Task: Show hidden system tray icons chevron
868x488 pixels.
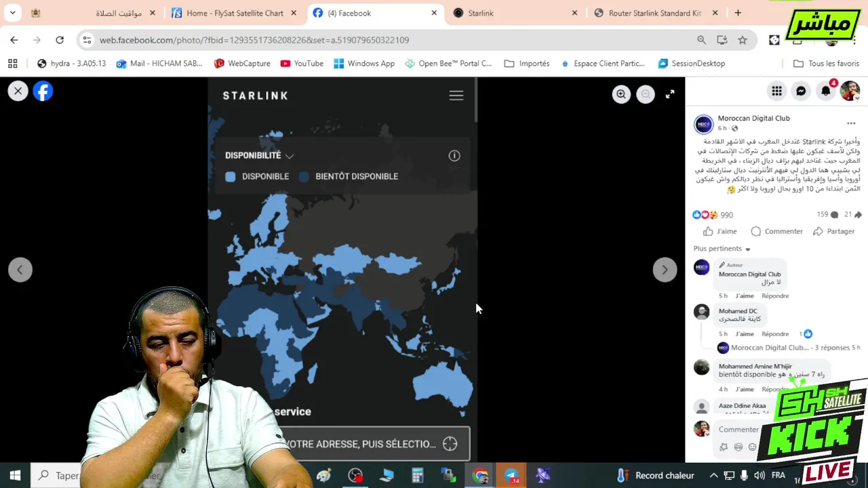Action: click(x=713, y=476)
